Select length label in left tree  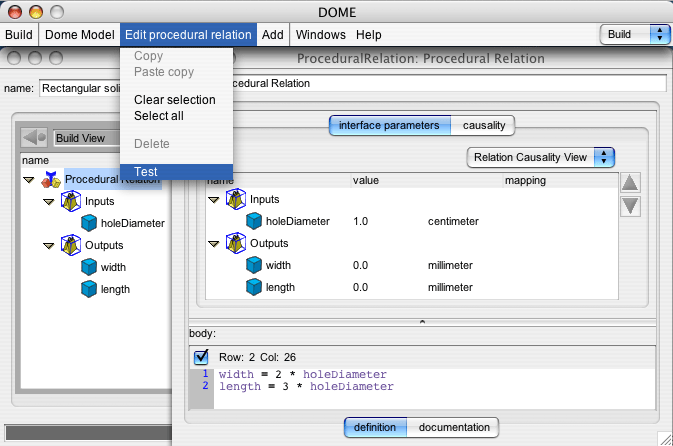pos(115,289)
